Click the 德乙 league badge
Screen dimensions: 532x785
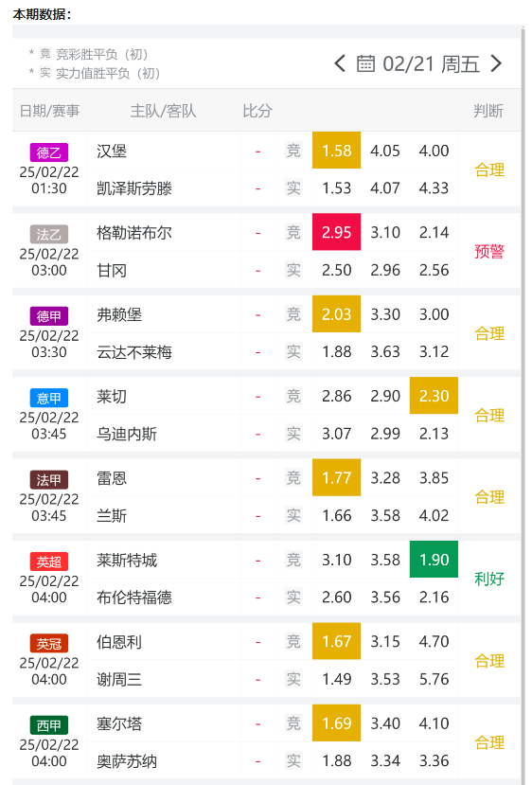click(49, 152)
